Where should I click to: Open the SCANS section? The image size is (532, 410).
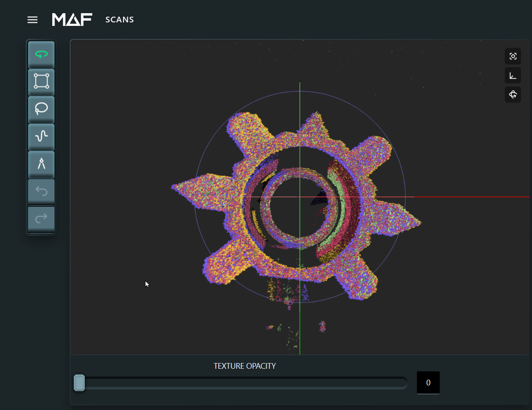(119, 19)
